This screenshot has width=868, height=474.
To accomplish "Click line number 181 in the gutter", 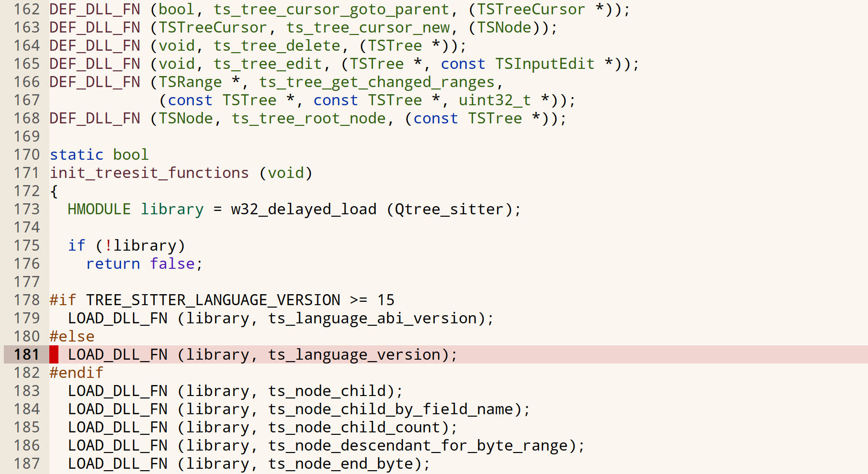I will (x=26, y=354).
